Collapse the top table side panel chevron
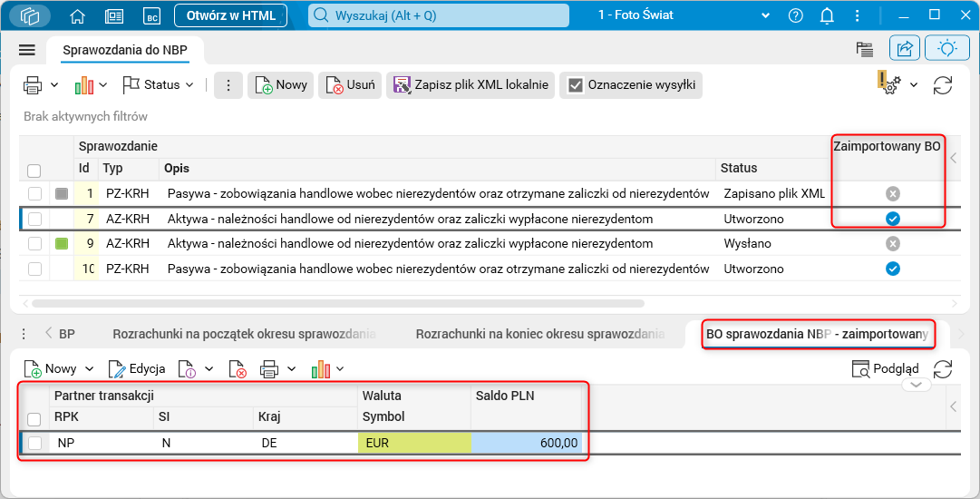Image resolution: width=980 pixels, height=499 pixels. (x=953, y=159)
